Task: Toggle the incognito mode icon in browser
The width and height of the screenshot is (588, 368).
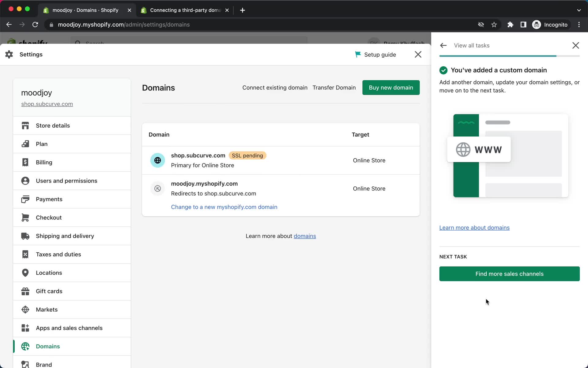Action: click(x=536, y=24)
